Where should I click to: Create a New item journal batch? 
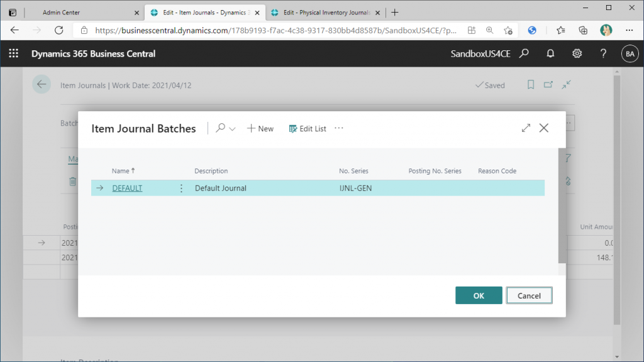click(x=260, y=128)
